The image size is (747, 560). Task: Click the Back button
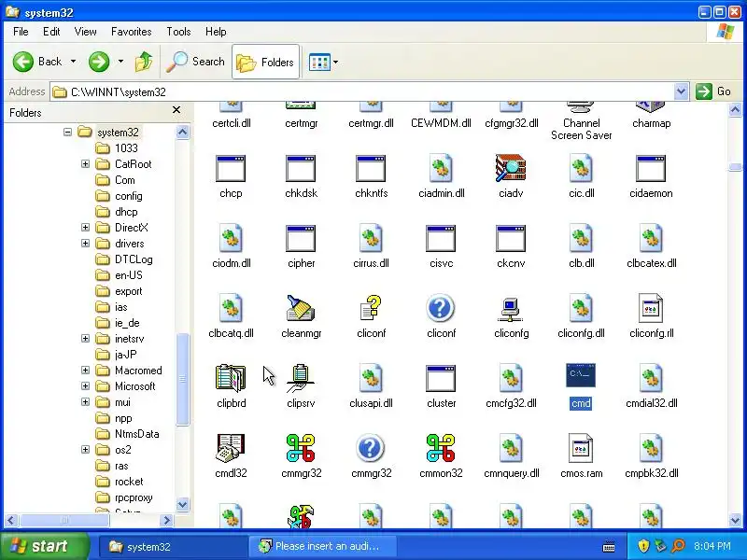(x=37, y=62)
